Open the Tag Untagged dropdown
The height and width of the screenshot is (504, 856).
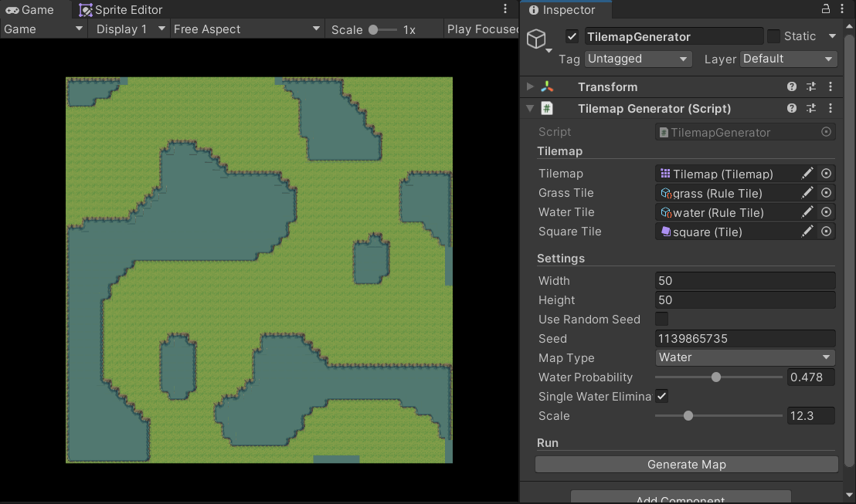pyautogui.click(x=637, y=59)
